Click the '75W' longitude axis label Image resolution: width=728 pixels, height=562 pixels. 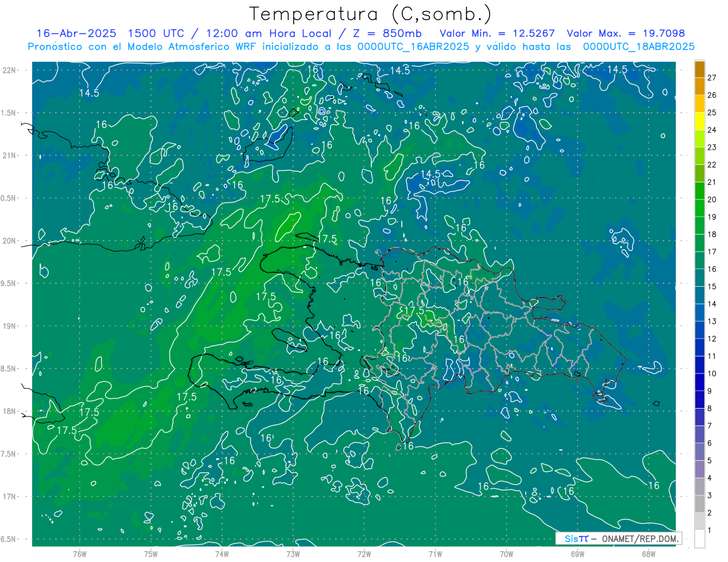[151, 554]
